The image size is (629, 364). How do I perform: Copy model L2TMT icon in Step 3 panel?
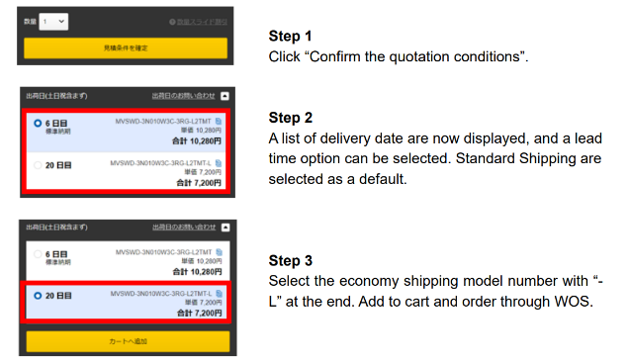(x=219, y=252)
